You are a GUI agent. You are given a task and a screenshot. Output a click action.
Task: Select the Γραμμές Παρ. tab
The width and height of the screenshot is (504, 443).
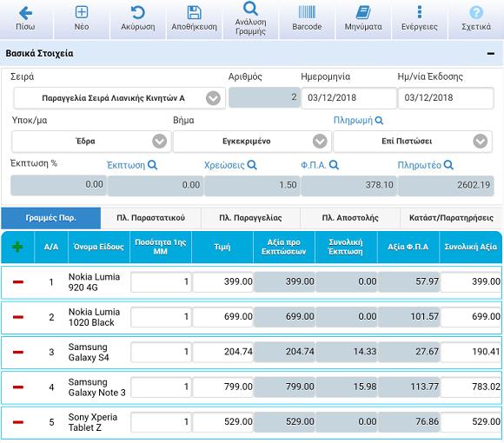(x=50, y=218)
